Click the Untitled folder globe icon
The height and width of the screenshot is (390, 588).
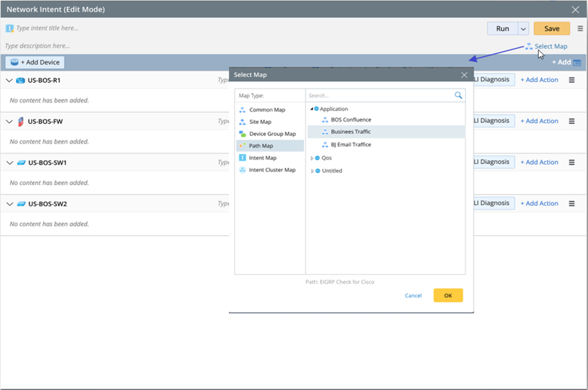[318, 171]
